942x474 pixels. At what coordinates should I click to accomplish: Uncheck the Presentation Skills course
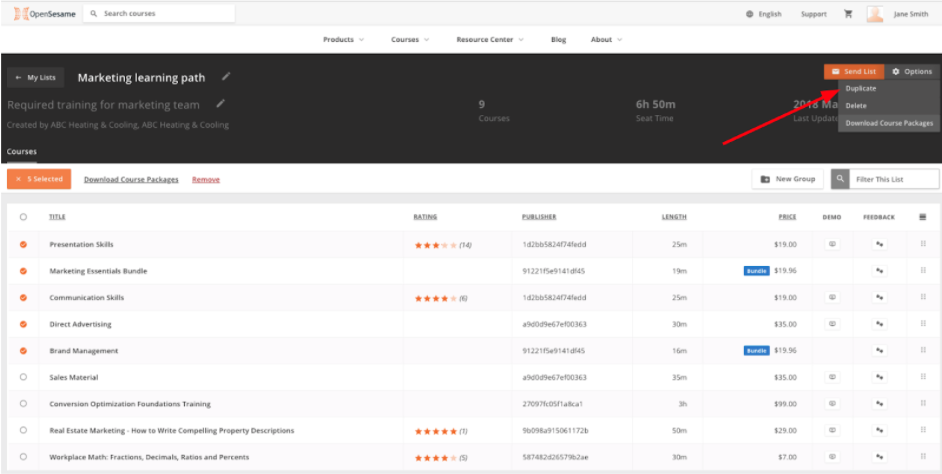pos(23,244)
